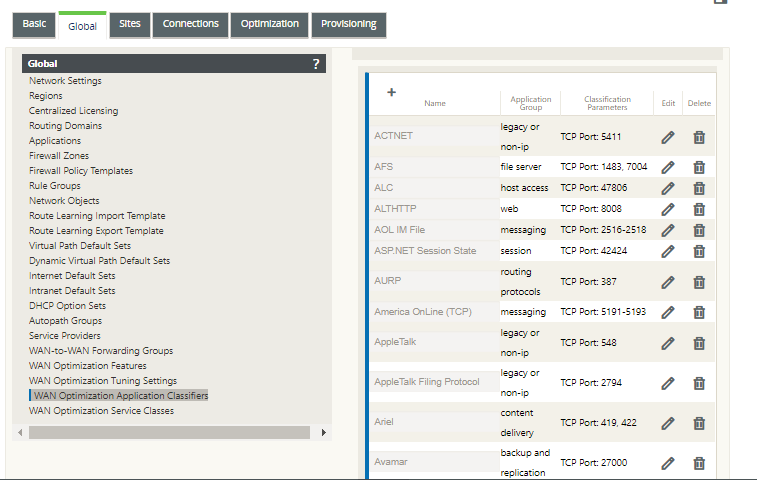
Task: Edit the ASP.NET Session State classifier
Action: coord(668,252)
